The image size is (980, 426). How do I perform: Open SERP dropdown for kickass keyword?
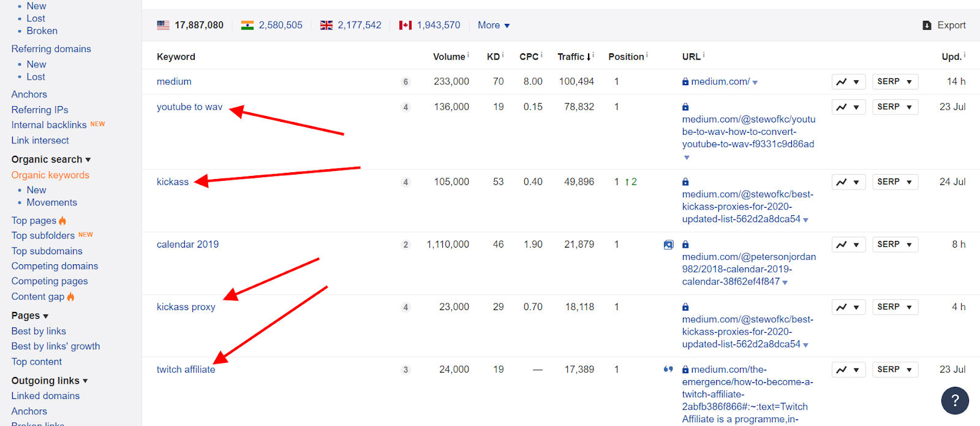click(x=895, y=182)
